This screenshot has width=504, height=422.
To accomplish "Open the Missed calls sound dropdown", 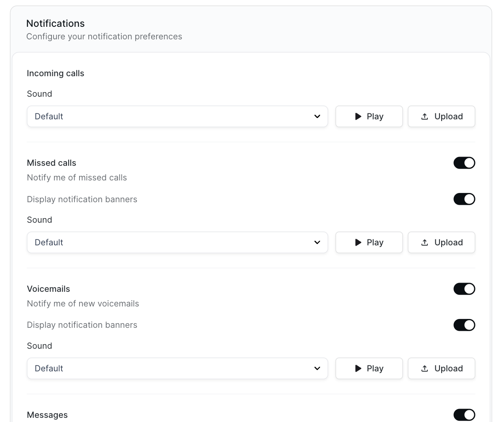I will click(177, 242).
